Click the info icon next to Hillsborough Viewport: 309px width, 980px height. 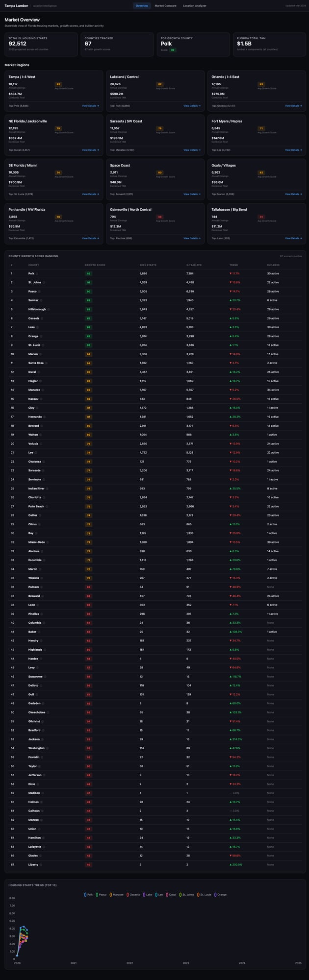pyautogui.click(x=49, y=309)
